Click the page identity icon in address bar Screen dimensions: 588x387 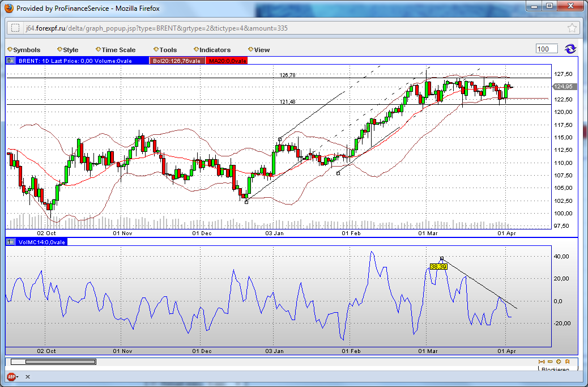tap(15, 28)
